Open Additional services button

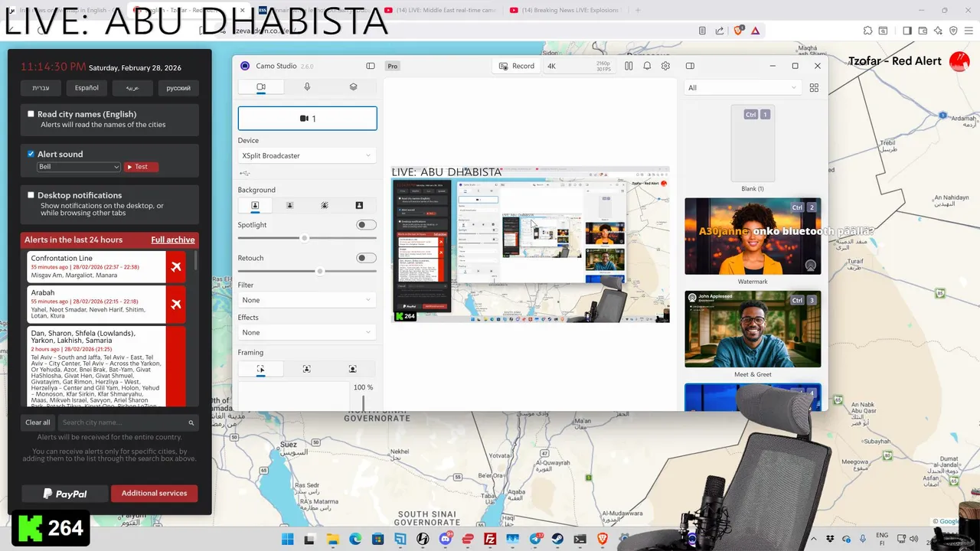tap(154, 494)
